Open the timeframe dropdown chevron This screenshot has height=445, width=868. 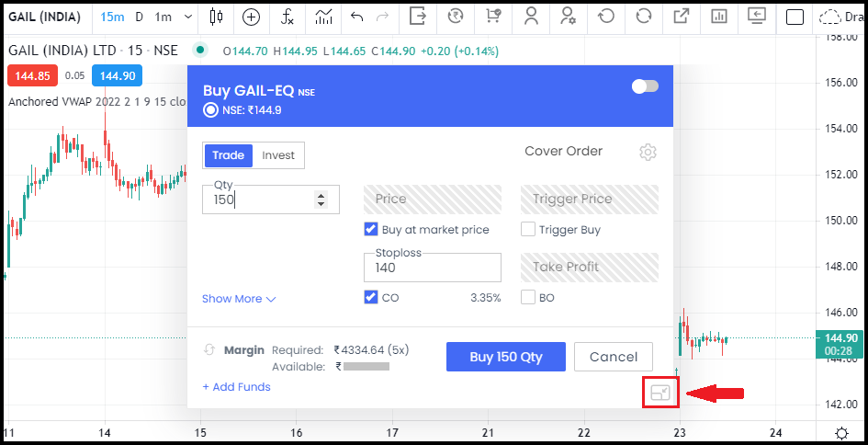point(188,17)
